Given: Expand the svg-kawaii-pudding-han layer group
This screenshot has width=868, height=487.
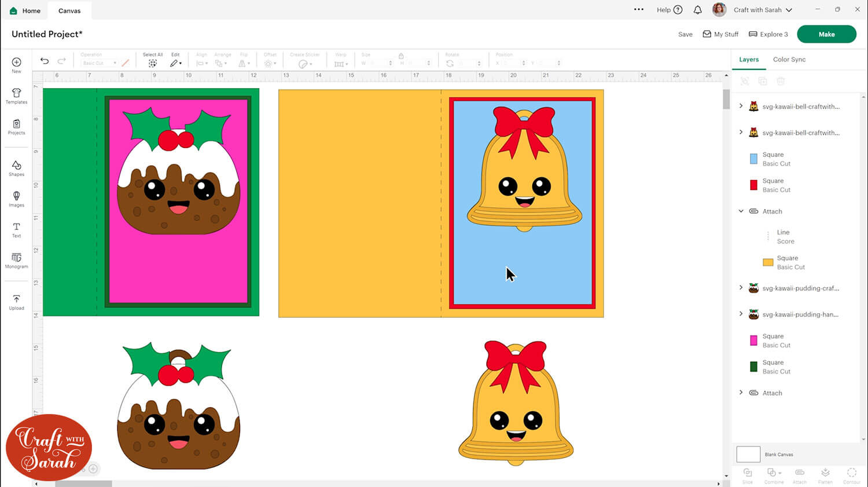Looking at the screenshot, I should coord(741,314).
